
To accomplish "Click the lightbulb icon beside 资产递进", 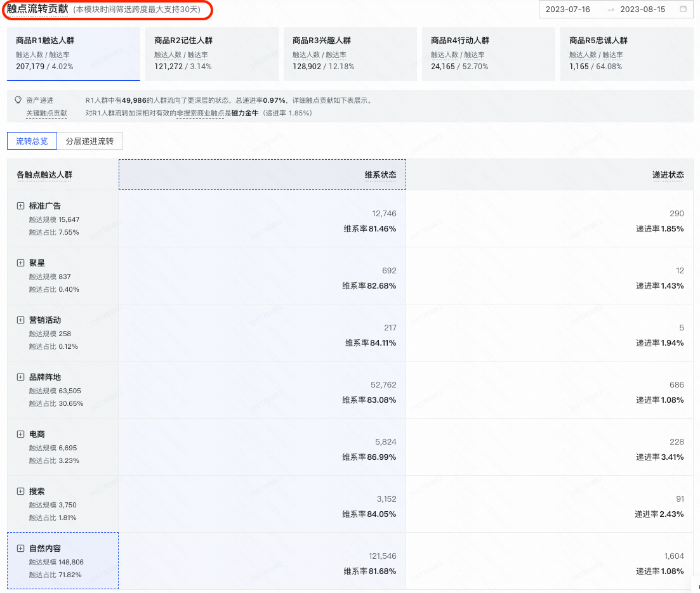I will [18, 100].
